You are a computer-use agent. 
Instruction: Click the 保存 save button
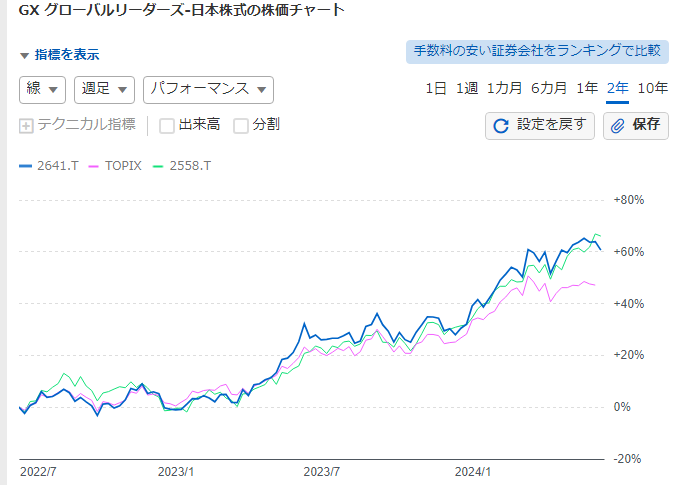coord(636,126)
